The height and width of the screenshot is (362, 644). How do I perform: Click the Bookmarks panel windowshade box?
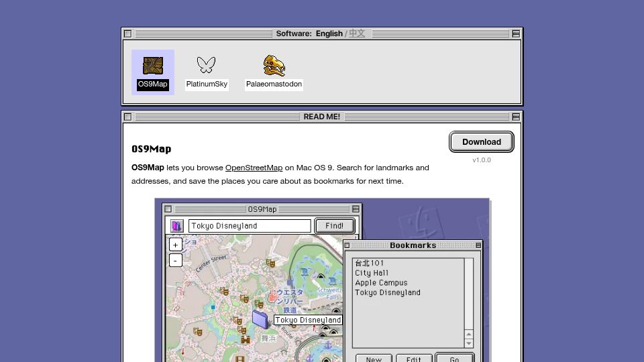pyautogui.click(x=478, y=245)
